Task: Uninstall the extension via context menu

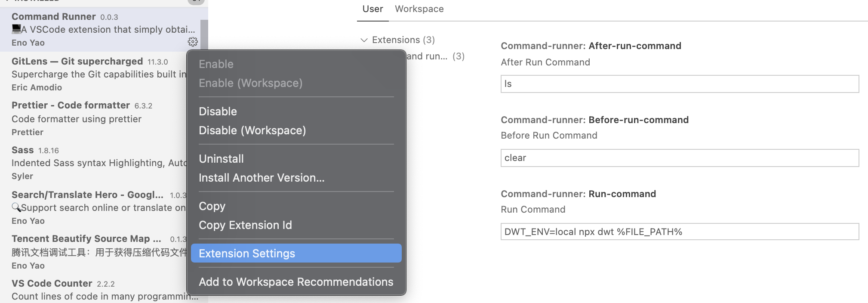Action: point(221,159)
